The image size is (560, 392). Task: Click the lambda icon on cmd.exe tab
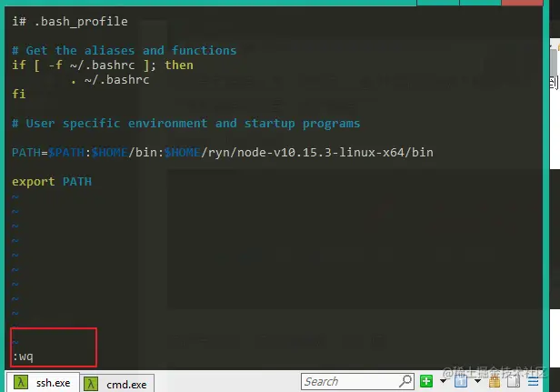coord(91,384)
